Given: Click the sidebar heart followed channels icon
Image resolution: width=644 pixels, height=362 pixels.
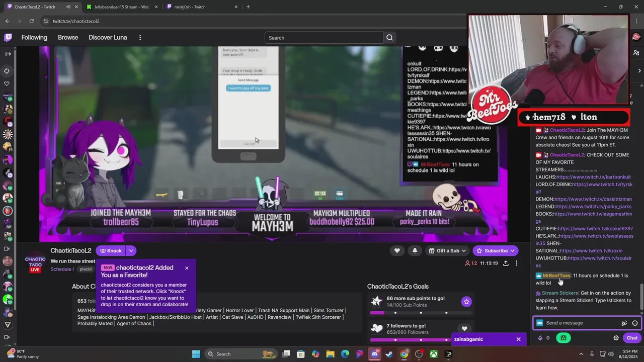Looking at the screenshot, I should pos(7,84).
